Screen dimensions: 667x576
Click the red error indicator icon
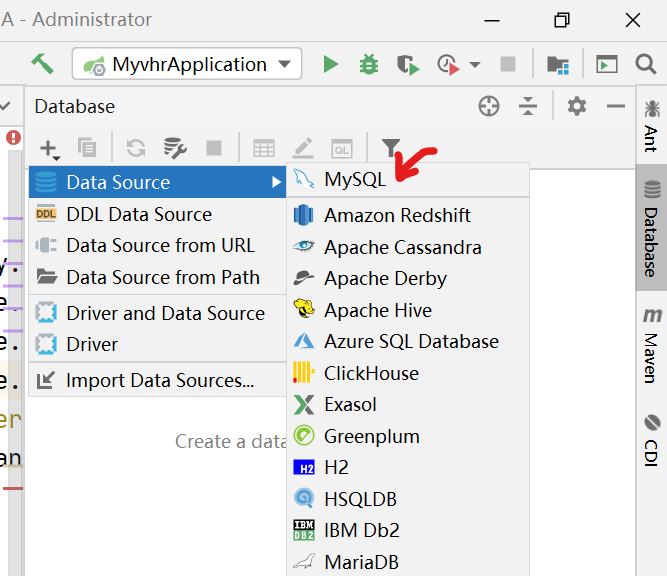click(13, 137)
